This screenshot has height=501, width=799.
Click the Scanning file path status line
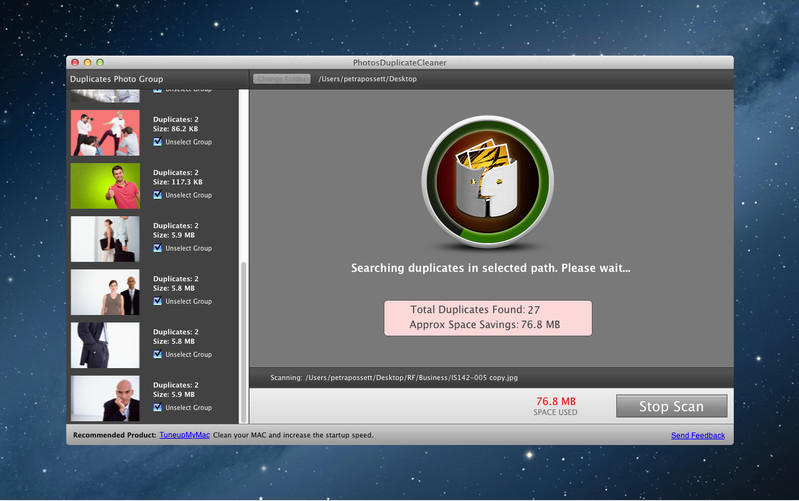click(394, 378)
